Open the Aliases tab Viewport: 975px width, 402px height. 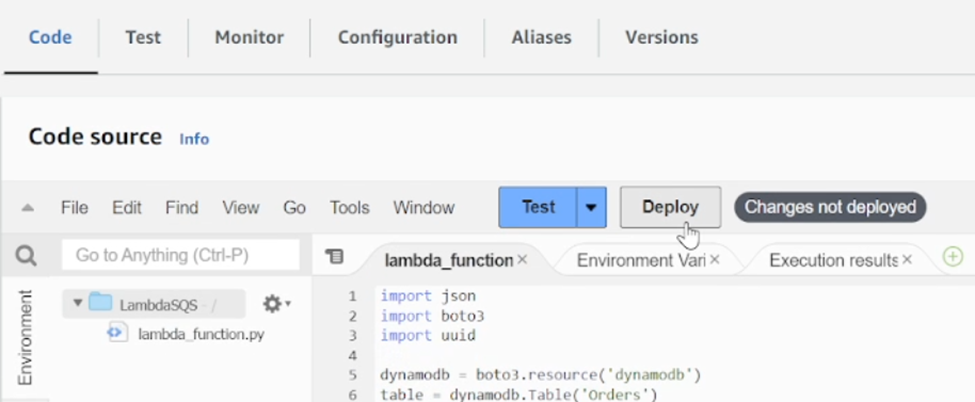(x=541, y=37)
